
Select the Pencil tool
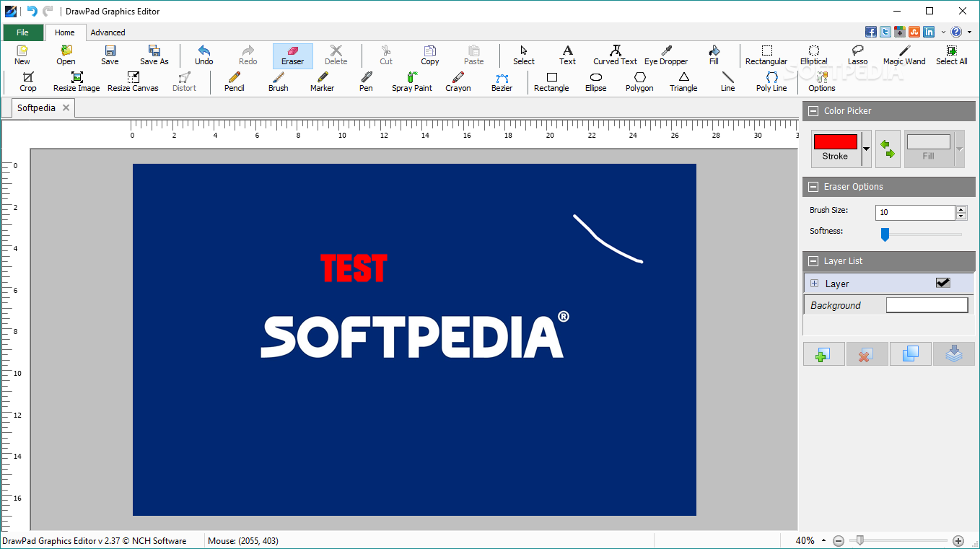pyautogui.click(x=234, y=82)
